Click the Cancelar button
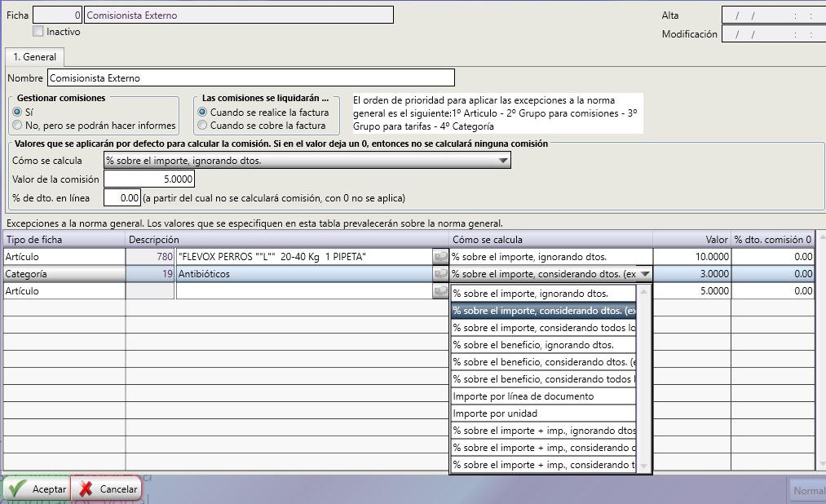The image size is (826, 504). 107,489
